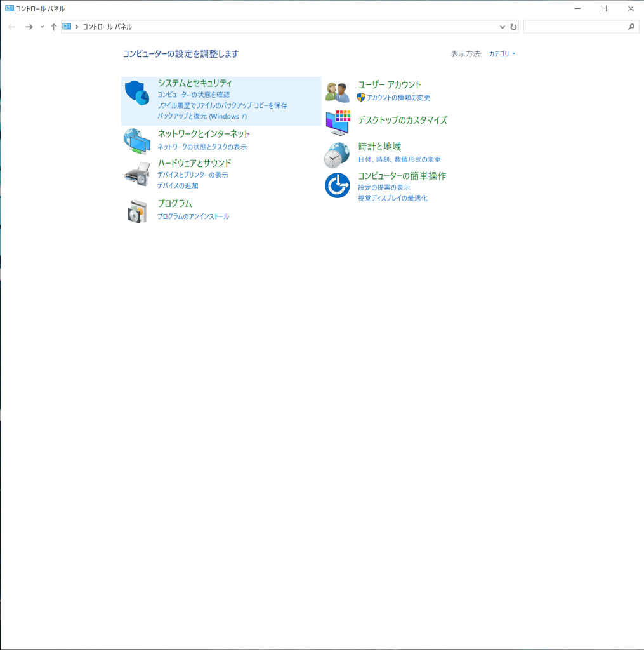
Task: Open デバイスとプリンターの表示 link
Action: [192, 175]
